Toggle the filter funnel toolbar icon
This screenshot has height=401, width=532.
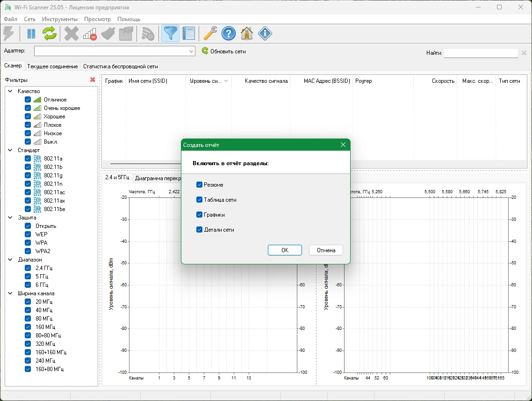[x=170, y=34]
